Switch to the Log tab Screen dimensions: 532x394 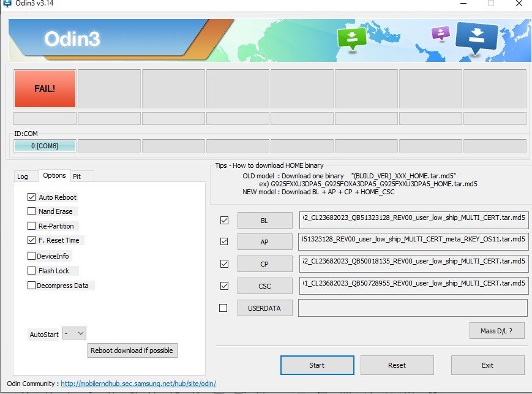tap(23, 176)
